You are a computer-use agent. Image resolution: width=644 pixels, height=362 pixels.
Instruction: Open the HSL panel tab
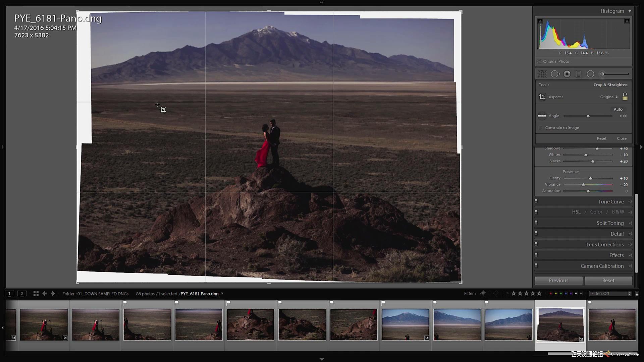tap(576, 212)
